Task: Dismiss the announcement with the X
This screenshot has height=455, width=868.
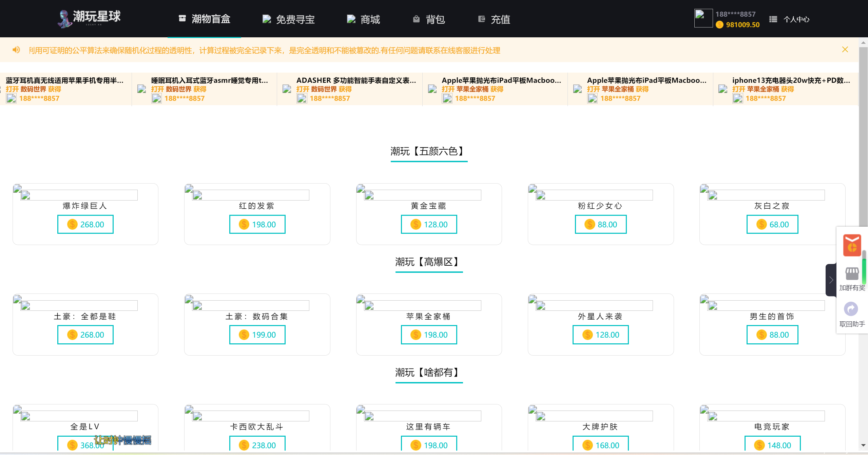Action: click(x=845, y=50)
